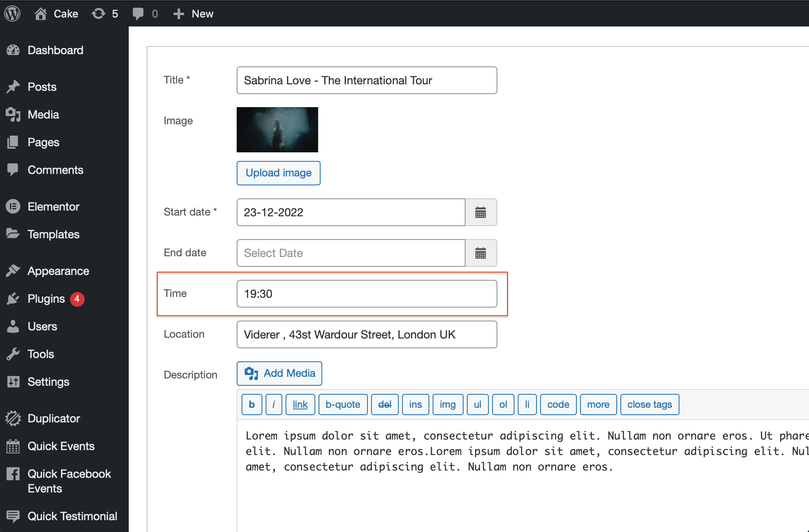Open Start date calendar picker
809x532 pixels.
coord(481,212)
